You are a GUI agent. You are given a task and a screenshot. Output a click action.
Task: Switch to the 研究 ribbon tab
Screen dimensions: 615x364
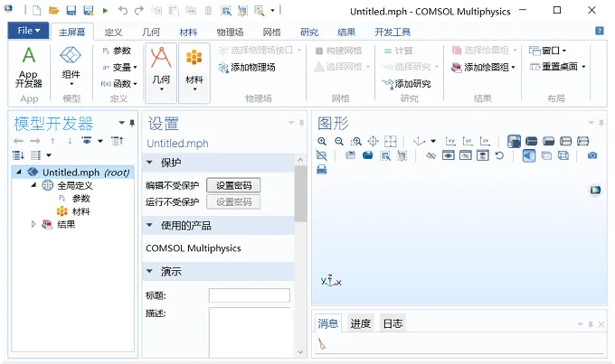[x=309, y=33]
